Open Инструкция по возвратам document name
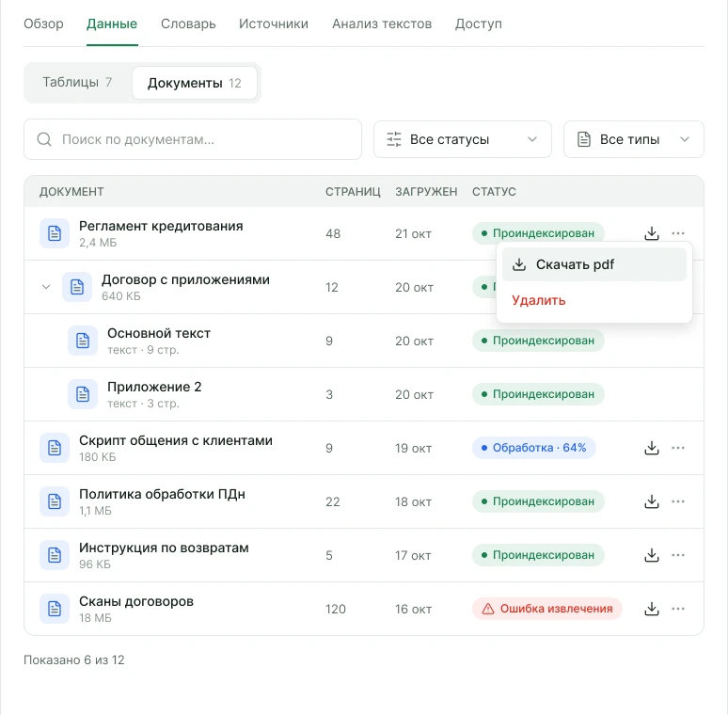The width and height of the screenshot is (728, 715). tap(164, 548)
